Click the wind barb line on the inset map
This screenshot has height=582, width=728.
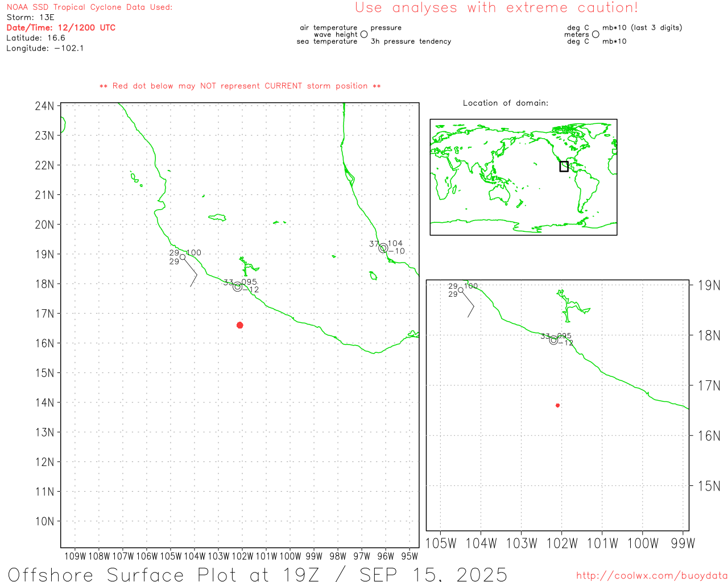tap(469, 304)
